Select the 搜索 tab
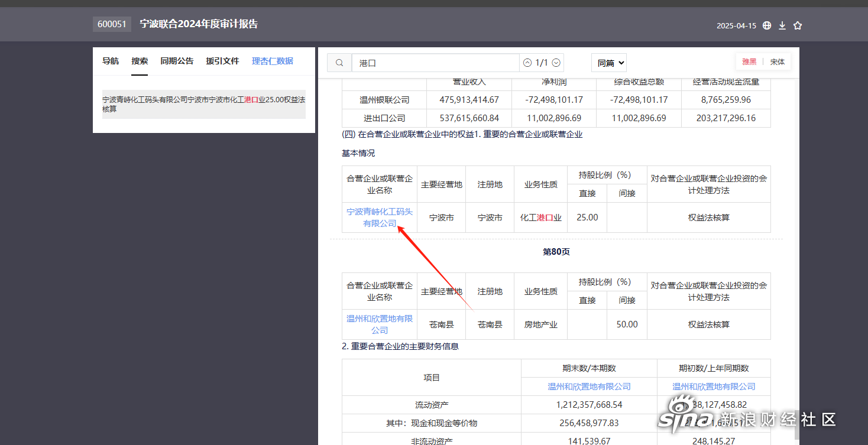868x445 pixels. tap(140, 61)
